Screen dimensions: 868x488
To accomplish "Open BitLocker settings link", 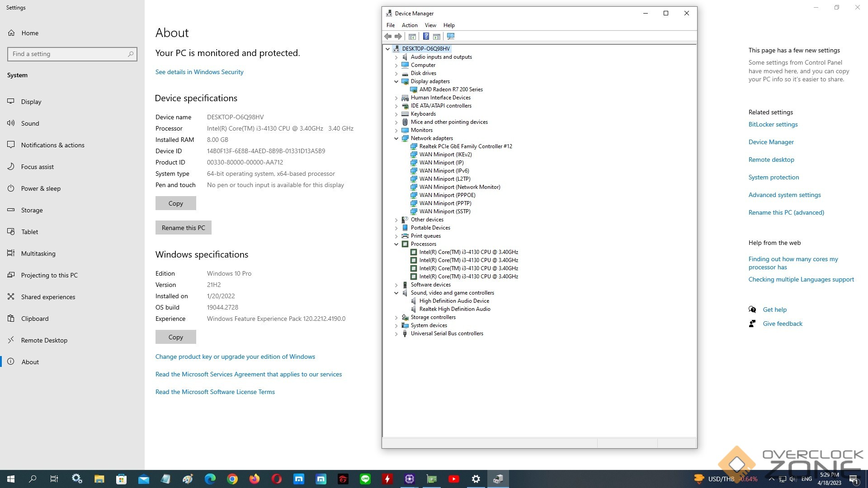I will point(773,124).
